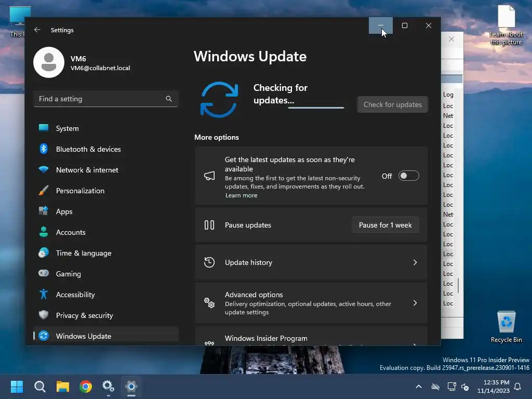
Task: Click the Personalization paintbrush icon
Action: tap(44, 190)
